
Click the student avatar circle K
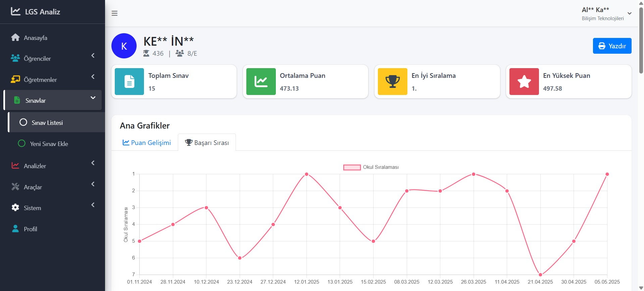124,46
